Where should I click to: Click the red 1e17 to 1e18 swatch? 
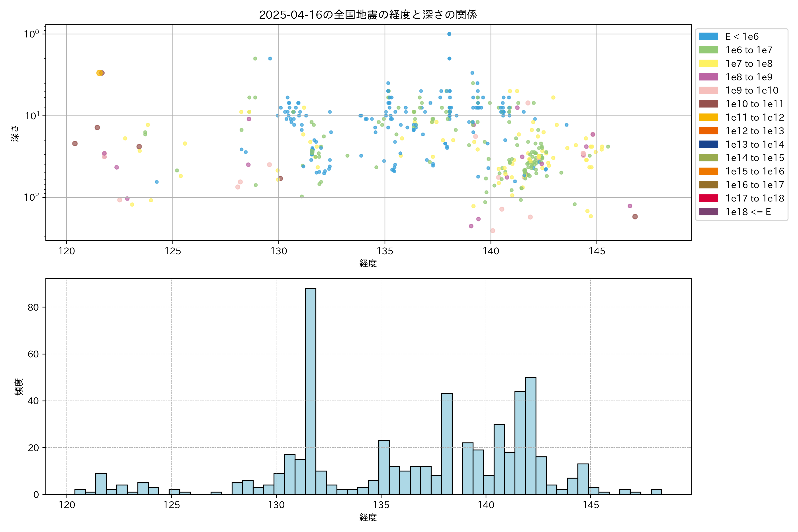(x=708, y=198)
